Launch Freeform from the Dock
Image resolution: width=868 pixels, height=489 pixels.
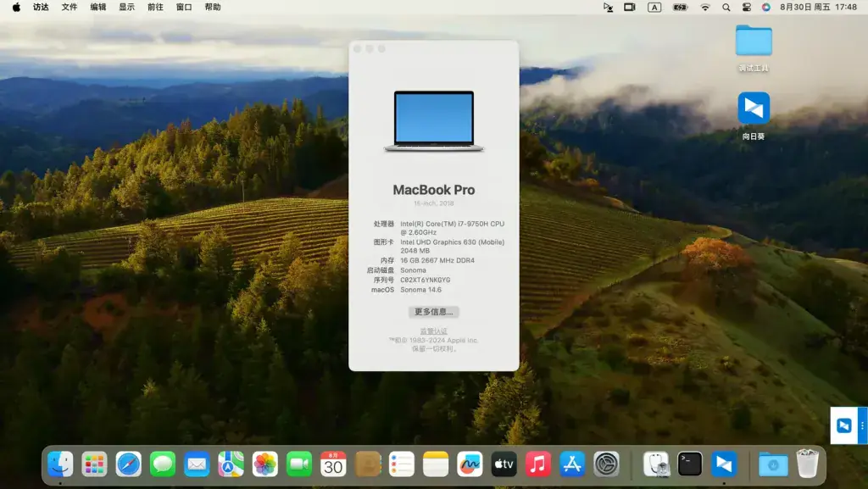click(x=470, y=464)
